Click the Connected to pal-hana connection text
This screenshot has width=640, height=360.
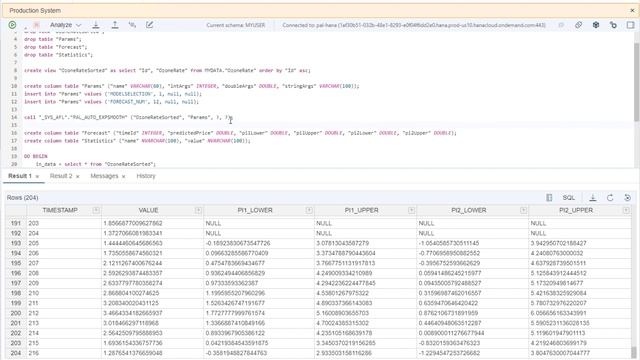tap(414, 25)
